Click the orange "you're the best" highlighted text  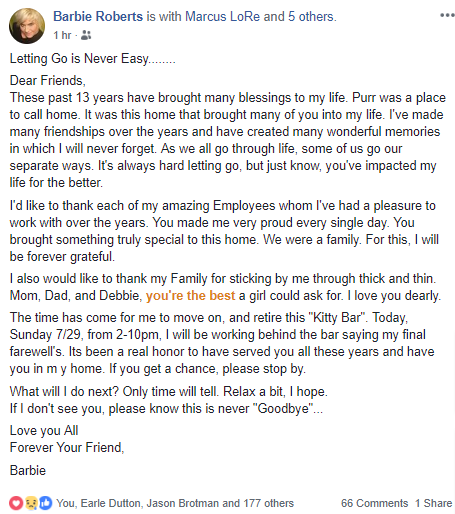point(190,296)
